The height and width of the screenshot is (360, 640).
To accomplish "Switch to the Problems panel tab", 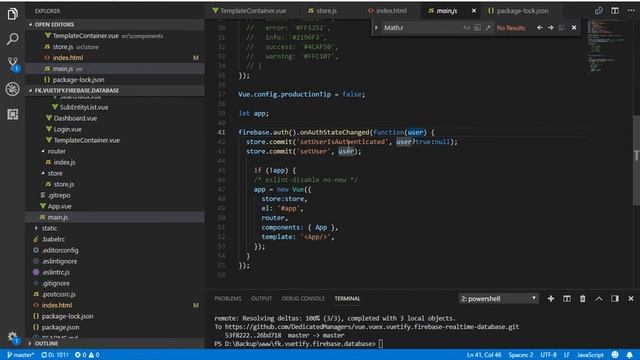I will (x=228, y=299).
